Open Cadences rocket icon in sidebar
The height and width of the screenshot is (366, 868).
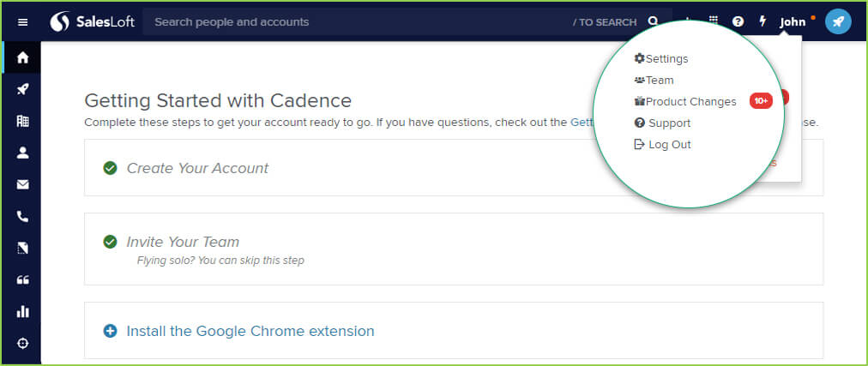tap(22, 89)
